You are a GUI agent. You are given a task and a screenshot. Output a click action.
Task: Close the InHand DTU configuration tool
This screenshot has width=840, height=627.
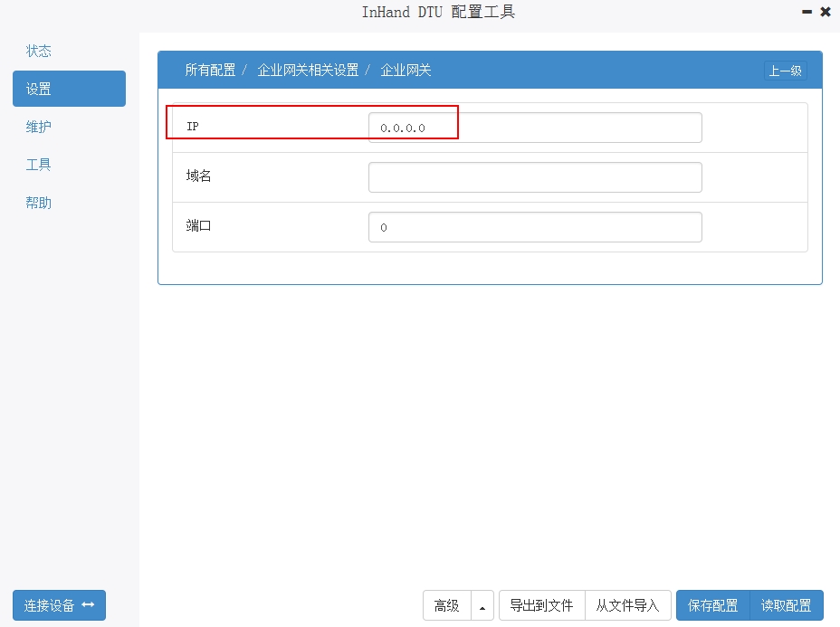click(825, 12)
